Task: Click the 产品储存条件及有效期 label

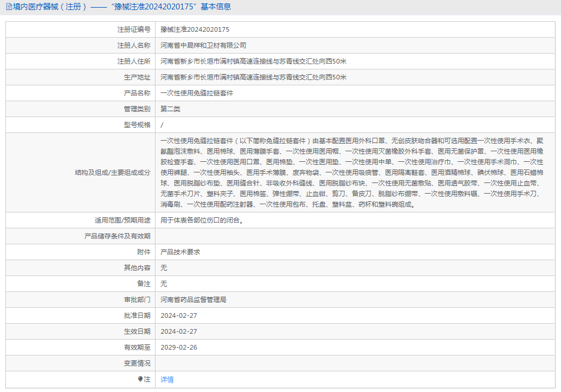Action: 117,236
